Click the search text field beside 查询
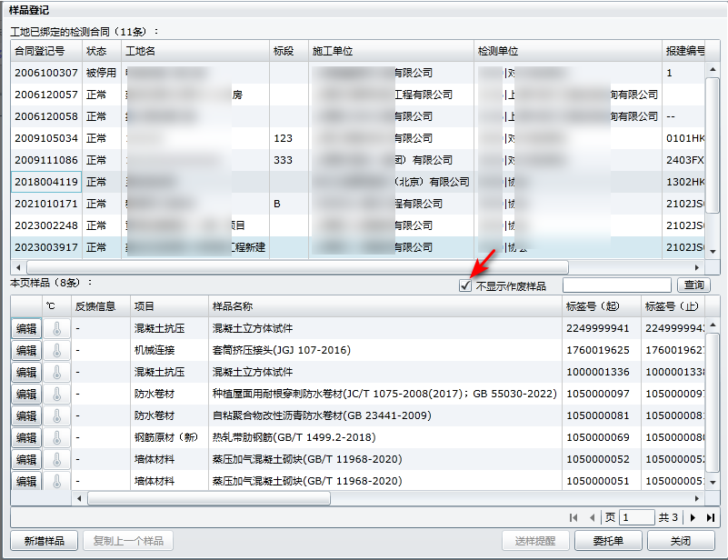The width and height of the screenshot is (728, 560). tap(616, 285)
